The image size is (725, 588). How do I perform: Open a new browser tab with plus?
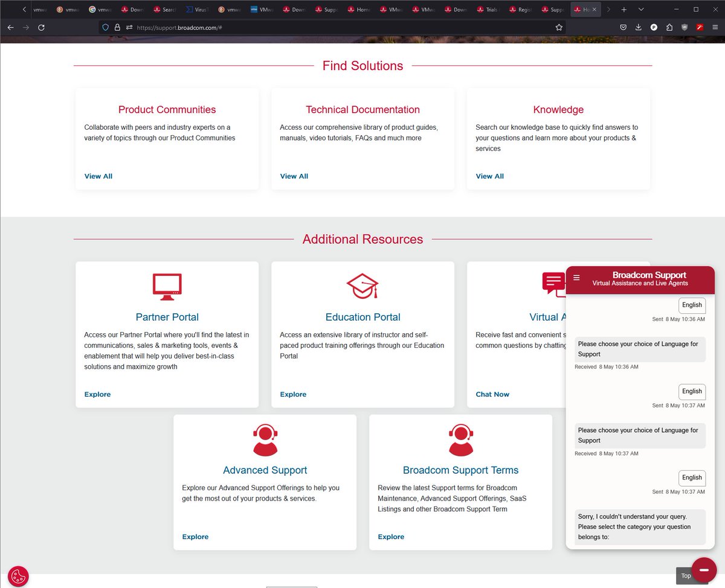(624, 10)
